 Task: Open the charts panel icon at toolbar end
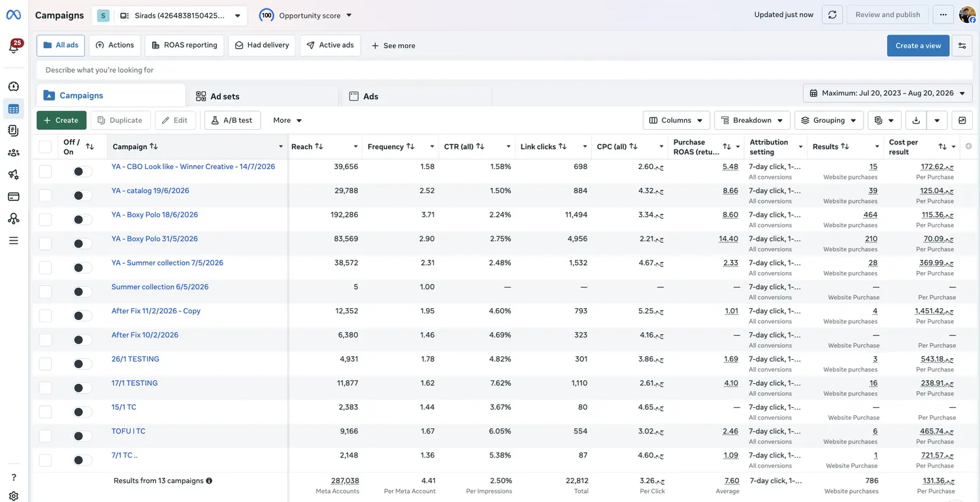[x=962, y=120]
